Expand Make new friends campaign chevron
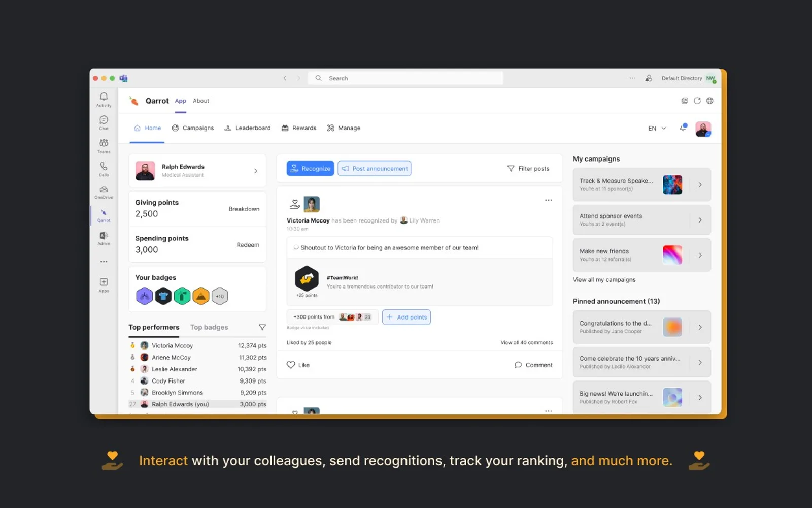 [700, 256]
